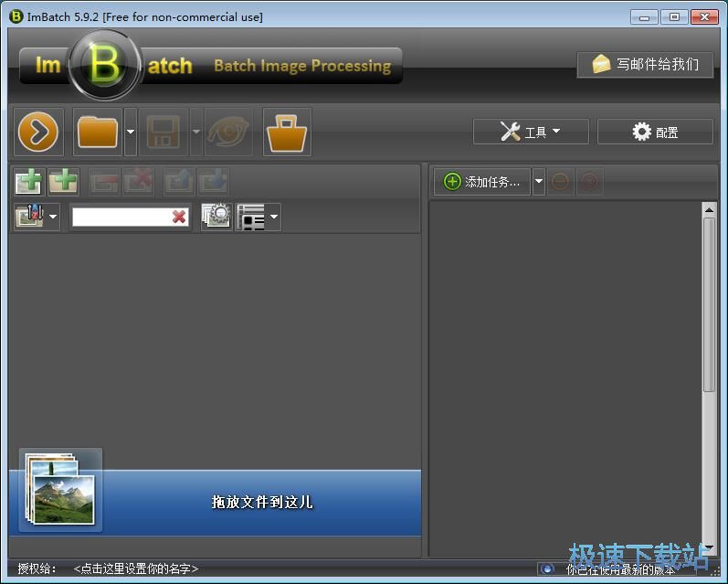This screenshot has width=728, height=584.
Task: Click the task list scrollbar thumb
Action: pos(709,304)
